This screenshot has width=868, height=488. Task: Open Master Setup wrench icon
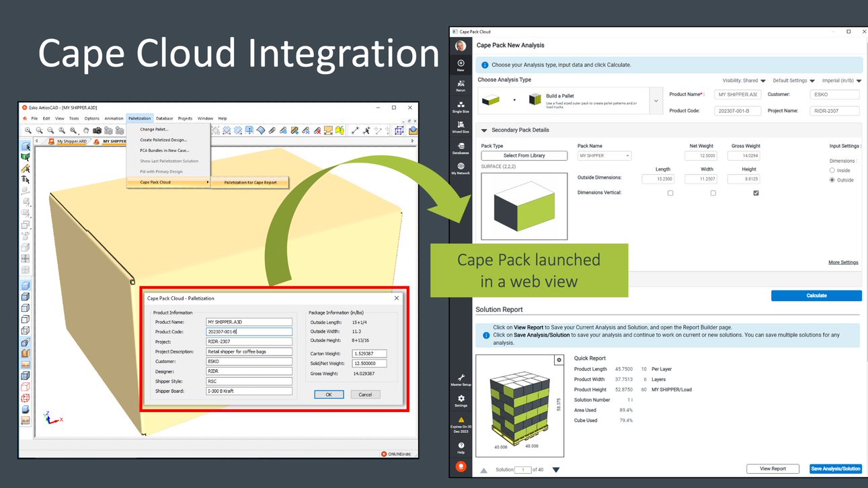coord(461,379)
